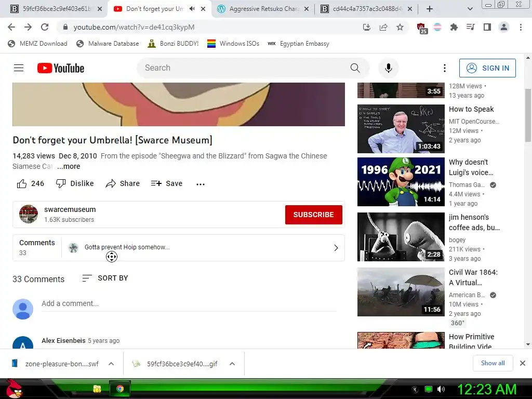Open the Angry Birds start button

[x=14, y=389]
